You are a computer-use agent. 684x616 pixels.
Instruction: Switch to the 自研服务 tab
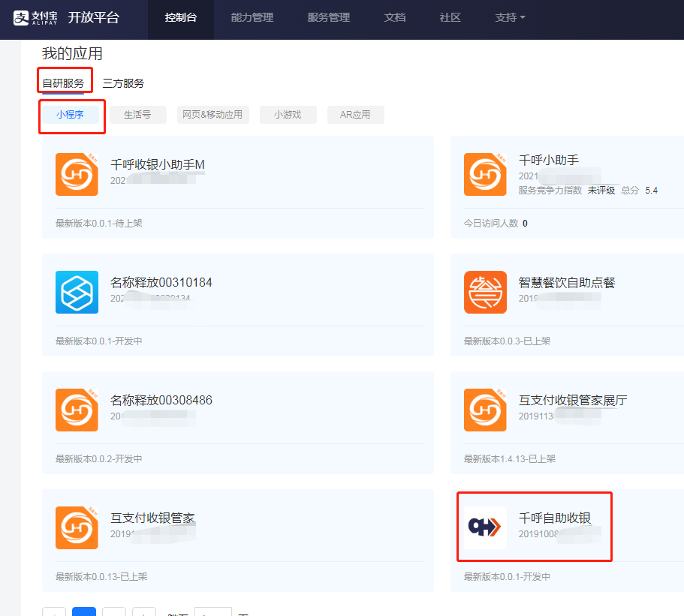63,83
